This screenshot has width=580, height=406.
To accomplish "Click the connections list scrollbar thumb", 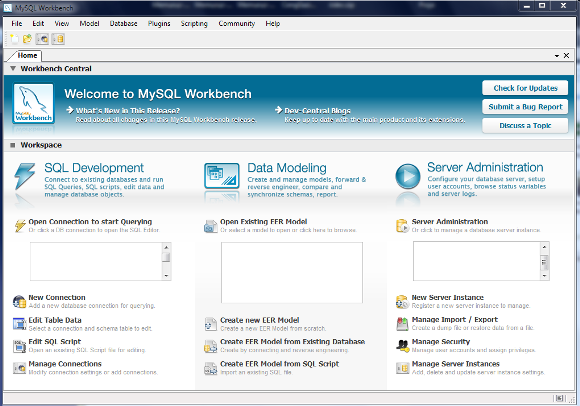I will (166, 257).
